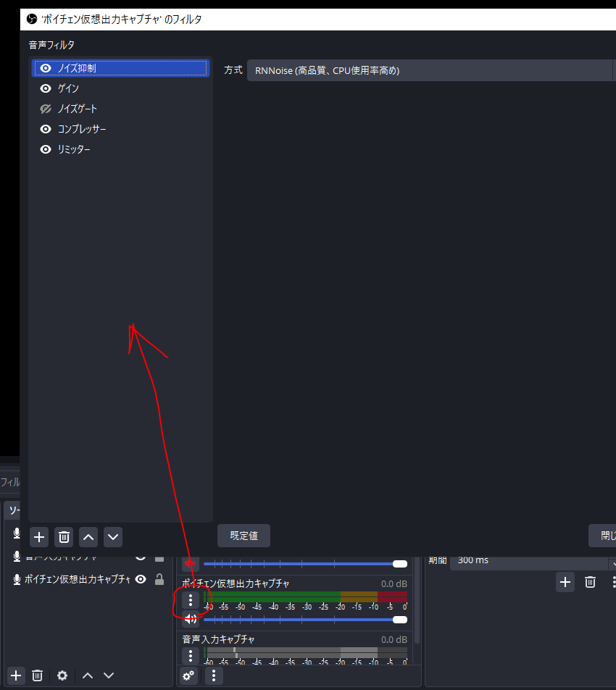The image size is (616, 690).
Task: Open source properties gear in sources panel
Action: 62,676
